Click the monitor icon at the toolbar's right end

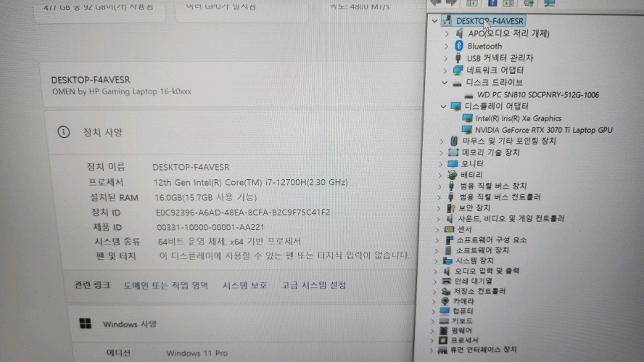[549, 4]
